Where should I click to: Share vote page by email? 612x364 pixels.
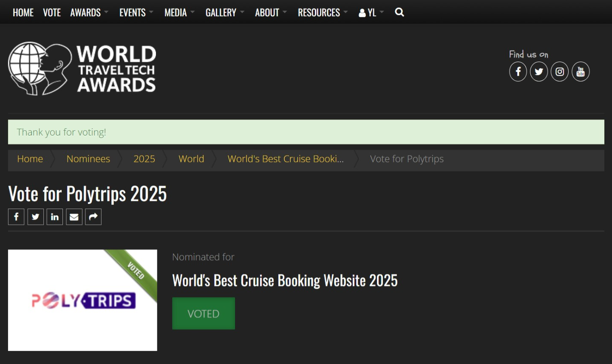point(74,217)
